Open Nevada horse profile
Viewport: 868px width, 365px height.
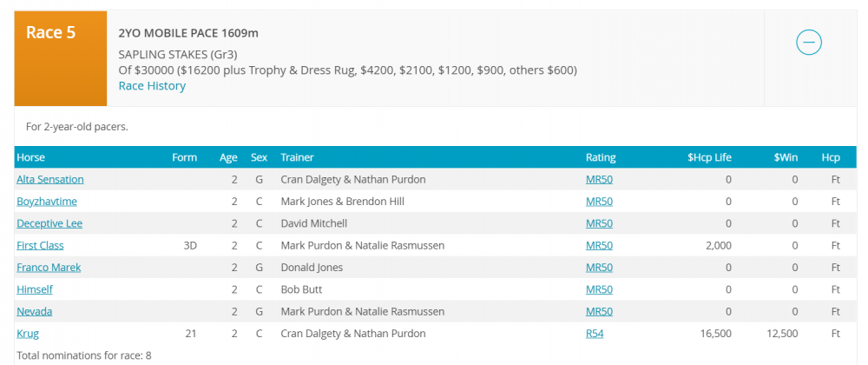[x=35, y=311]
